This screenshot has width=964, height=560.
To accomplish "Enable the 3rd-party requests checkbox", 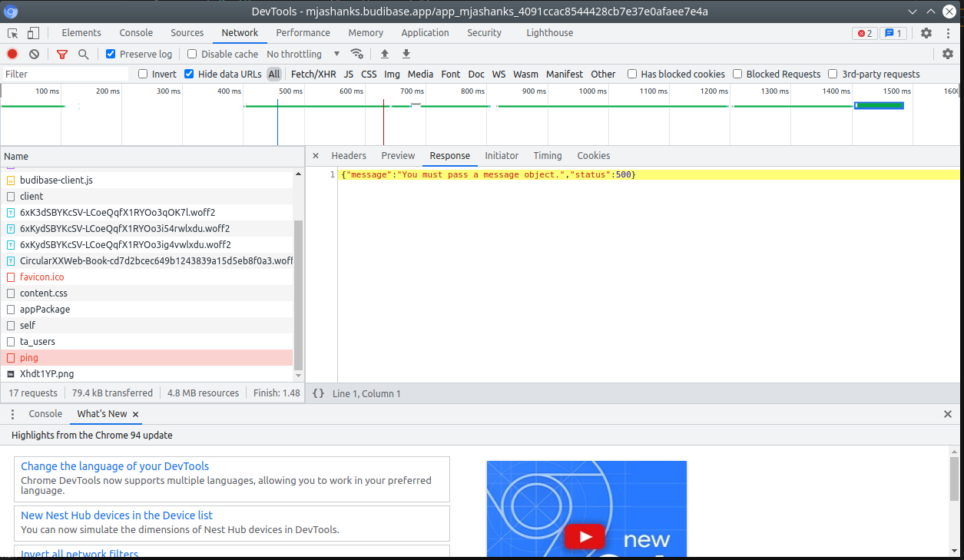I will click(x=833, y=74).
